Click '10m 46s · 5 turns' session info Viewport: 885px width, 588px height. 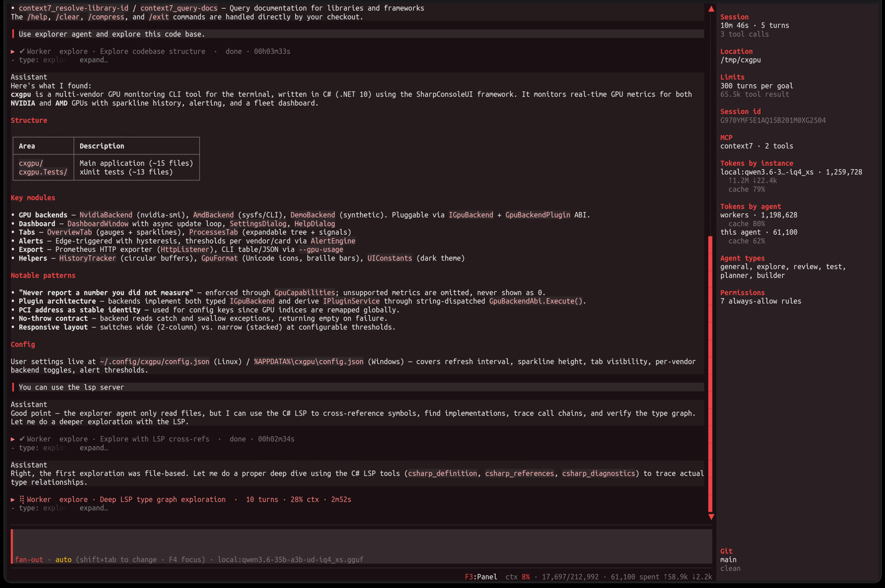755,25
